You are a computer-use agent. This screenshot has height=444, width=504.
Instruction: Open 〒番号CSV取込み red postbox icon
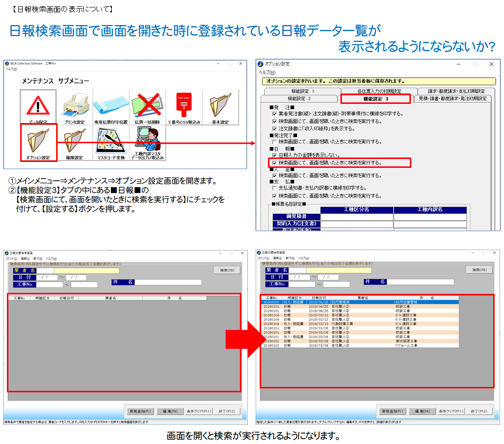(x=184, y=106)
